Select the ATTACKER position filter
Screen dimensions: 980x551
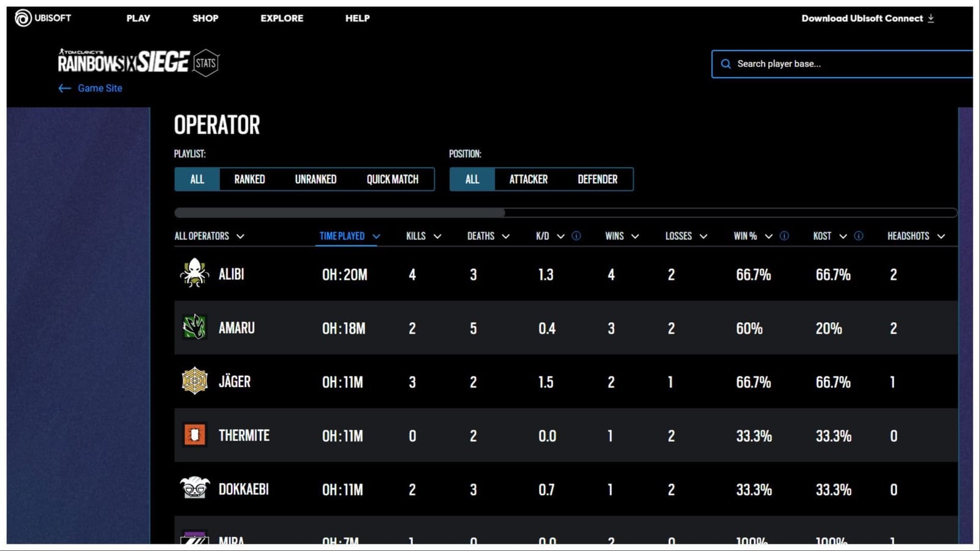click(x=528, y=179)
